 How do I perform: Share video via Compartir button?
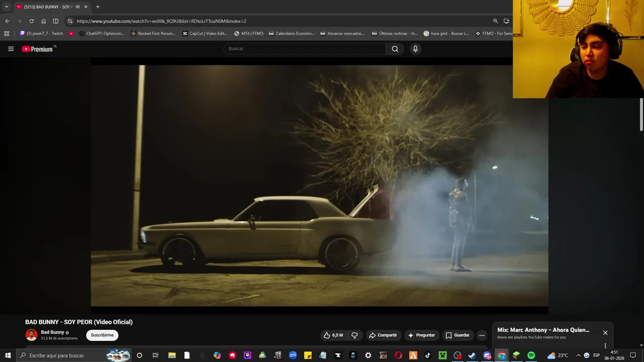[383, 335]
